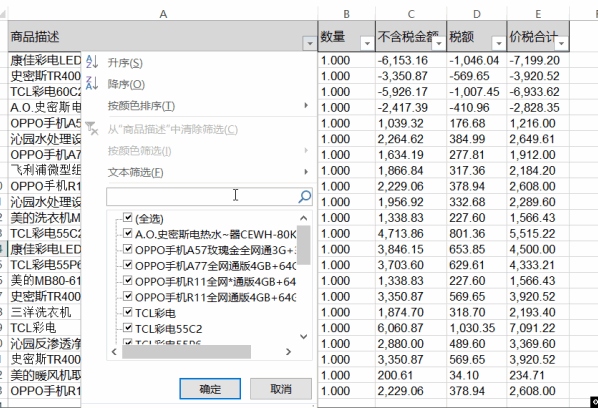Click cell with value 1,039.32
This screenshot has height=408, width=598.
click(x=411, y=123)
